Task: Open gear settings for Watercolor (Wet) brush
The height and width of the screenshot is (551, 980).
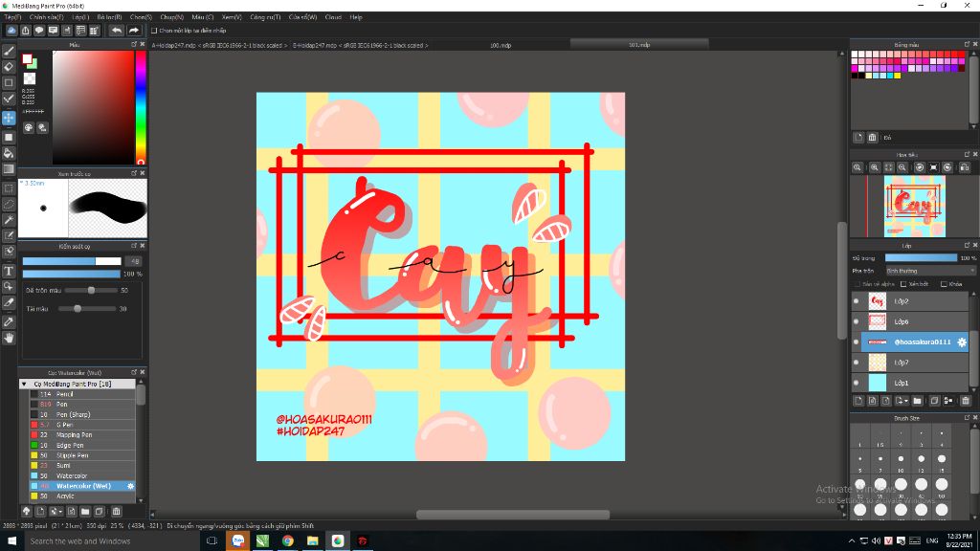Action: point(130,486)
